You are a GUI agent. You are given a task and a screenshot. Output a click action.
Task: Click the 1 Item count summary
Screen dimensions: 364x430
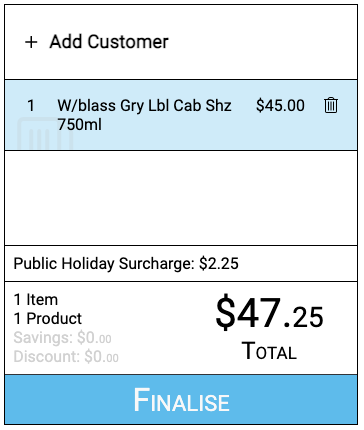pos(36,299)
